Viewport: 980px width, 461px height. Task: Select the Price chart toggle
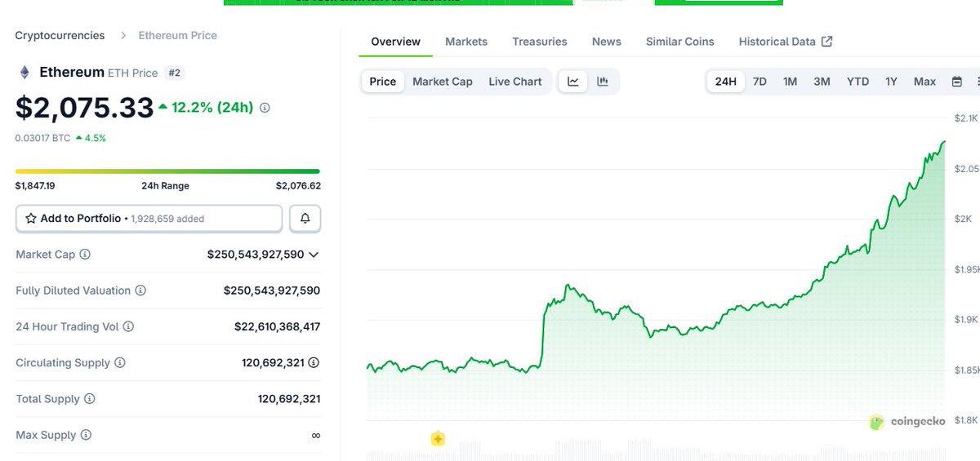383,82
